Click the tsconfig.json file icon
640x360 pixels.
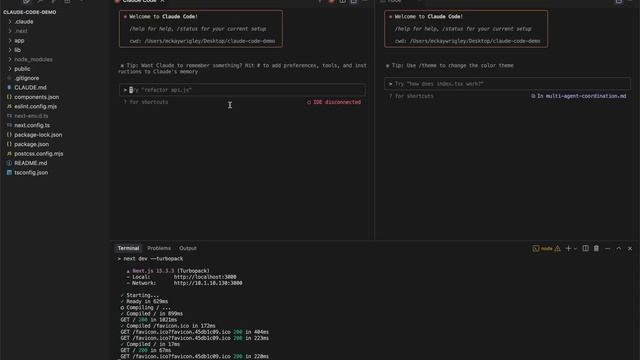coord(9,172)
